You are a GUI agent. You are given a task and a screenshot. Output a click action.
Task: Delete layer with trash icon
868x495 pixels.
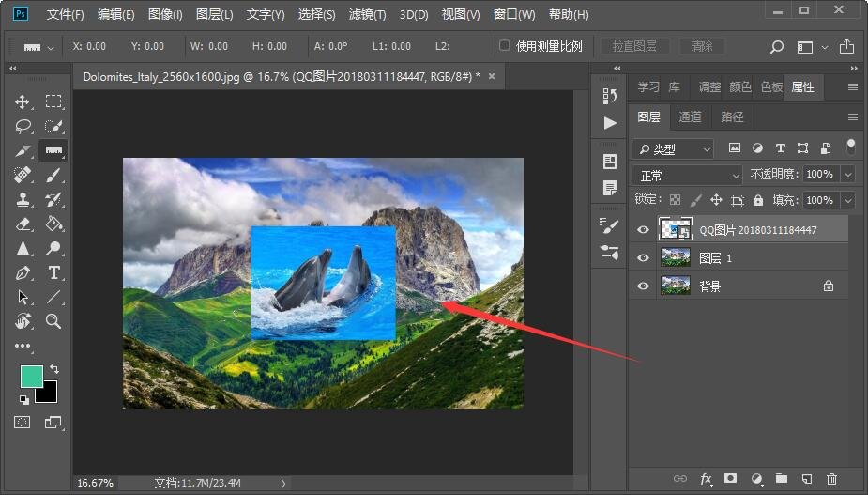click(x=831, y=479)
